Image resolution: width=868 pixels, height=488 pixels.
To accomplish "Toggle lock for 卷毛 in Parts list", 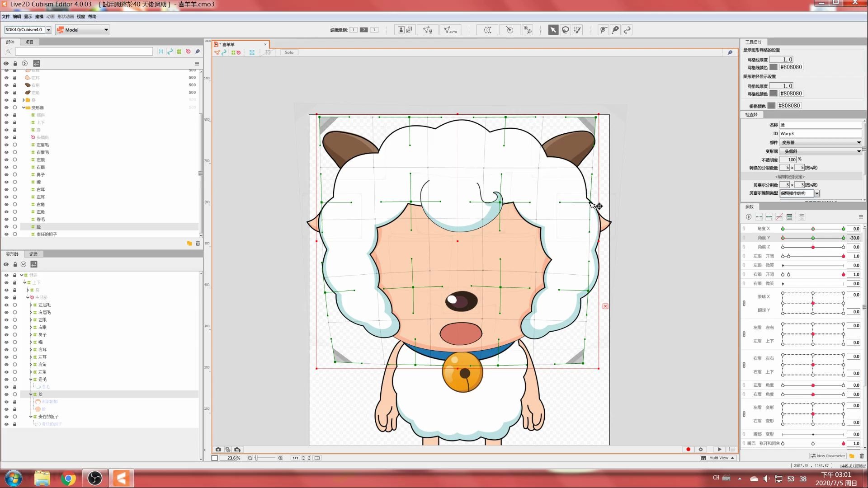I will 15,220.
